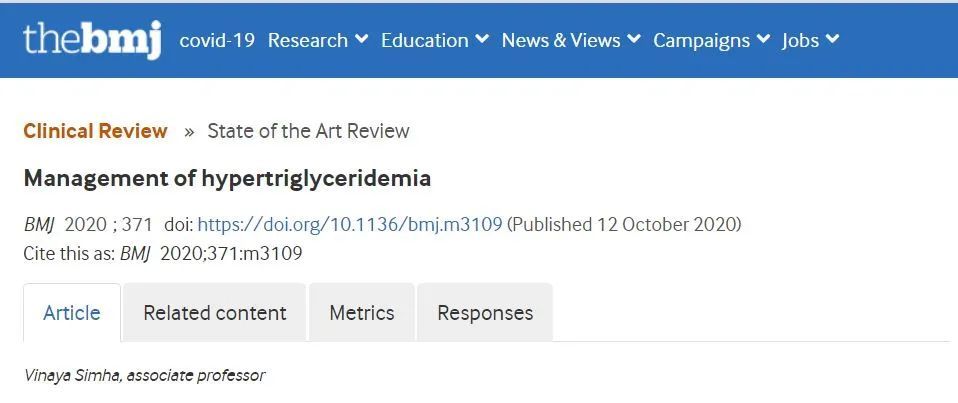The height and width of the screenshot is (403, 958).
Task: Open the News & Views menu
Action: (x=560, y=40)
